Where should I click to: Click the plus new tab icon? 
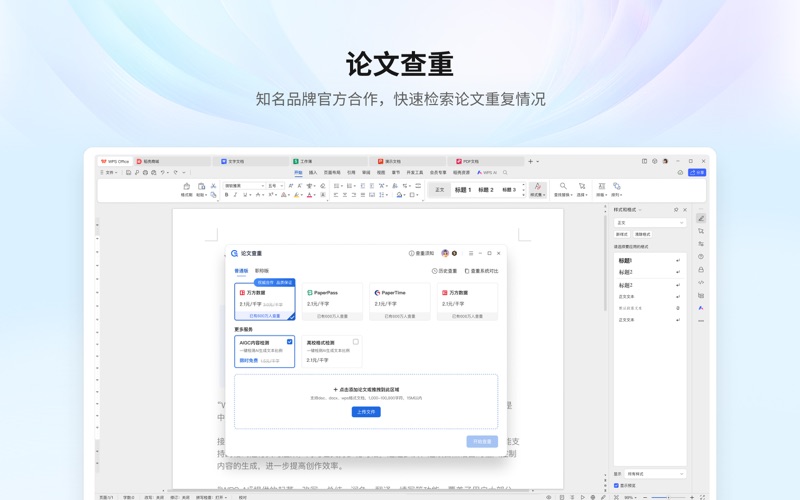pyautogui.click(x=531, y=161)
